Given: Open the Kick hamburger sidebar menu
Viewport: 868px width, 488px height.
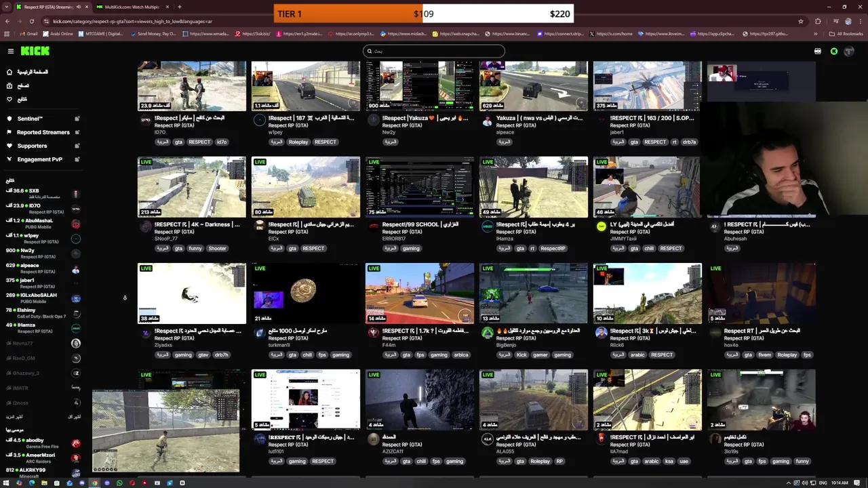Looking at the screenshot, I should (11, 51).
